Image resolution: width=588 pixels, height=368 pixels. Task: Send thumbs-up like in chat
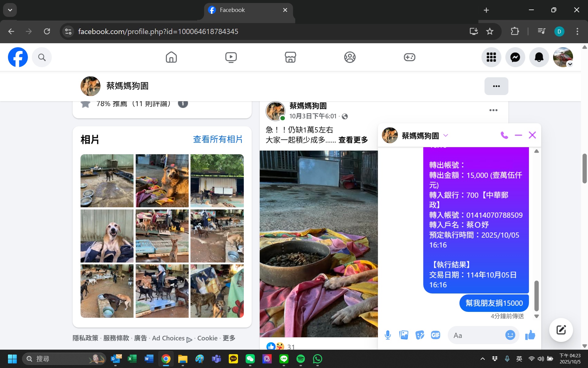[530, 335]
